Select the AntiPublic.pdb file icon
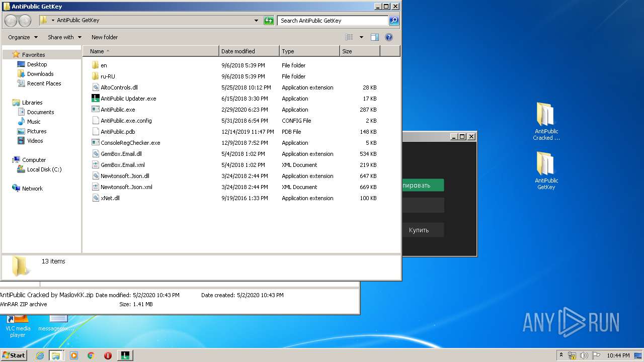The image size is (644, 362). [96, 132]
